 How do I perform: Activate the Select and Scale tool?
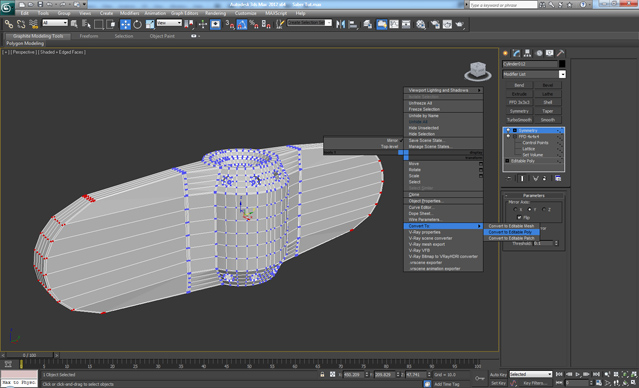tap(150, 24)
